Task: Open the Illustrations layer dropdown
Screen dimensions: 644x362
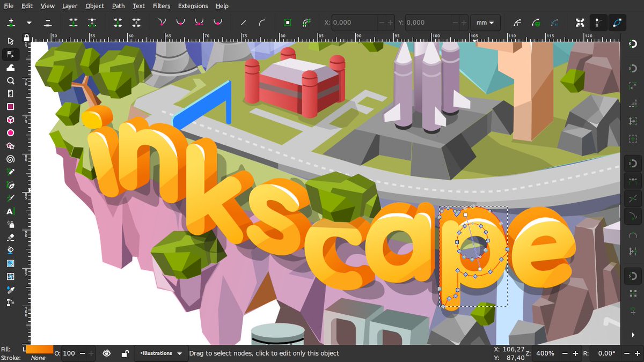Action: coord(160,353)
